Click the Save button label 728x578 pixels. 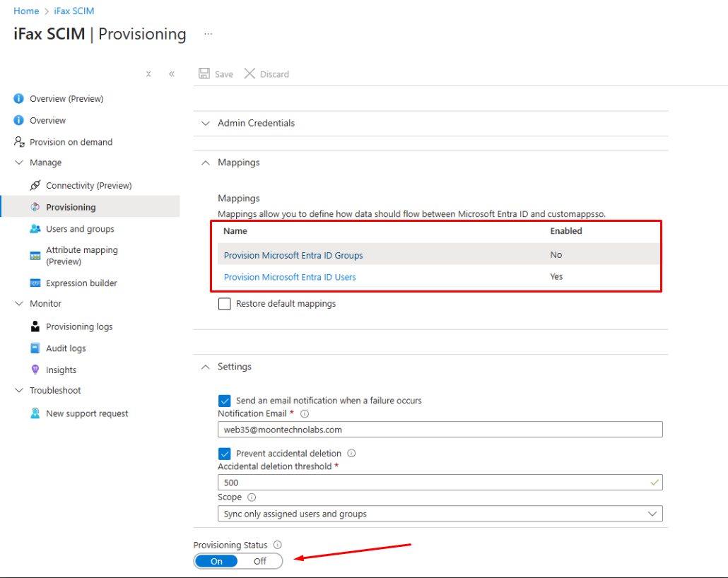pos(224,74)
